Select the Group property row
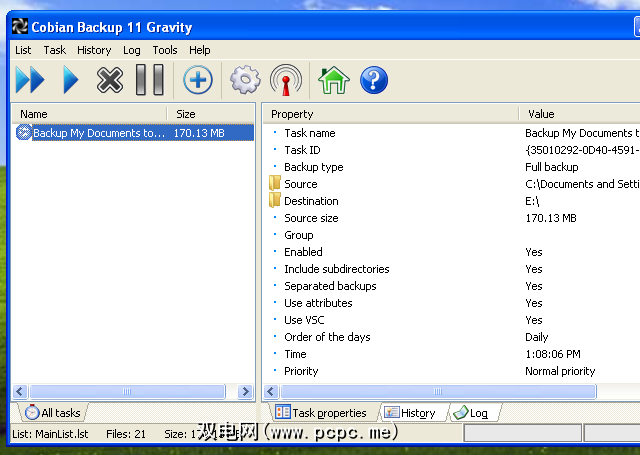This screenshot has width=640, height=455. click(x=452, y=235)
